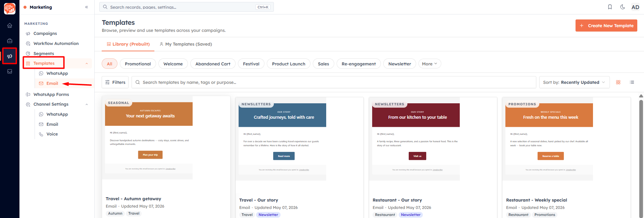Open the Home icon in the left rail

10,25
